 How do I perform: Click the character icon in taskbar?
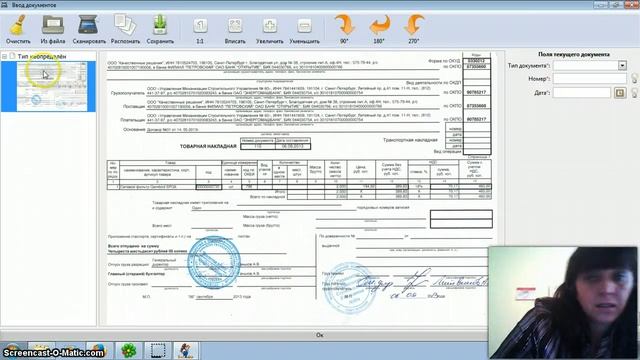186,351
